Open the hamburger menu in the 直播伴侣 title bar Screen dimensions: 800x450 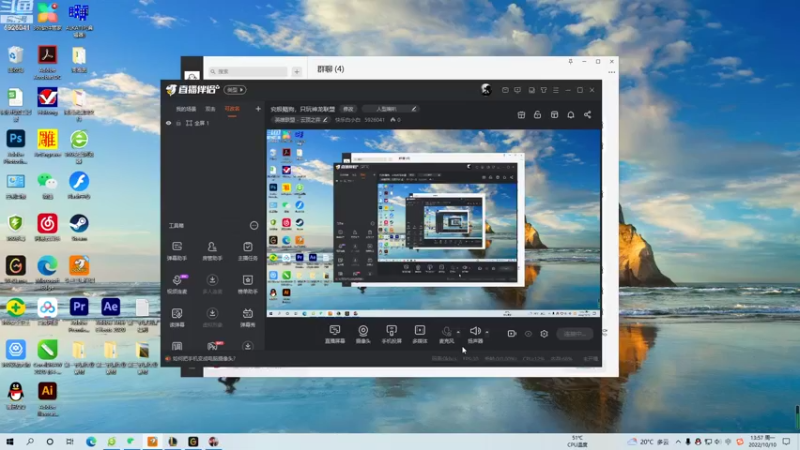pos(556,90)
